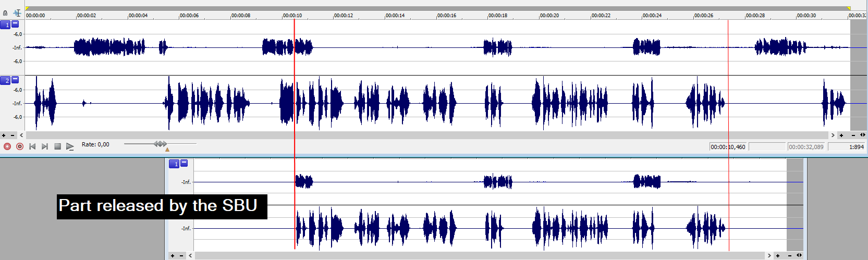Click the empty selection end field
Screen dimensions: 868x260
click(767, 147)
